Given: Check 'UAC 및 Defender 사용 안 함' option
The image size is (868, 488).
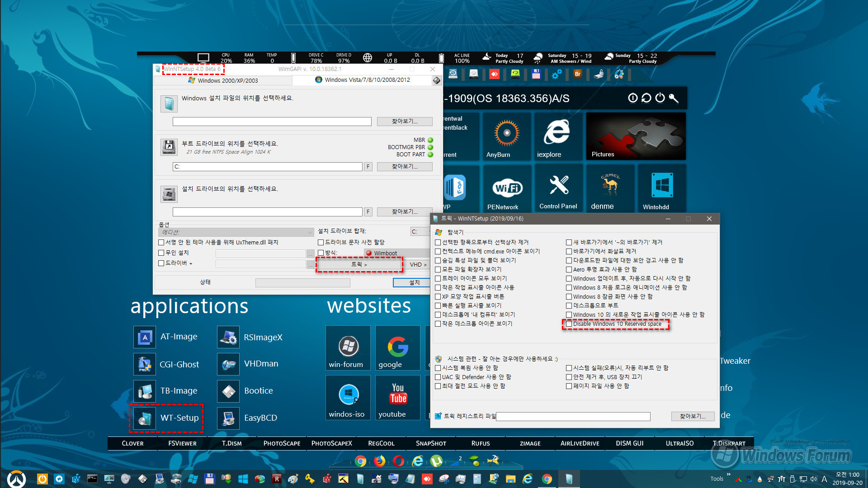Looking at the screenshot, I should click(x=438, y=377).
